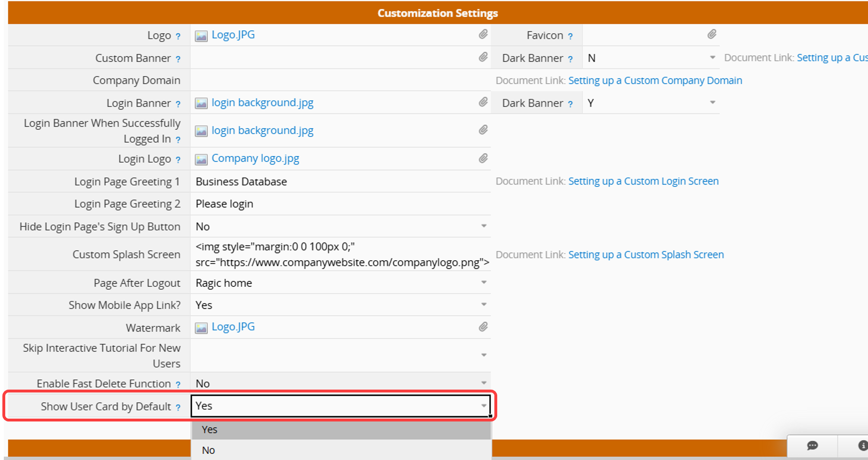Click the paperclip attach icon for Logo
Image resolution: width=868 pixels, height=460 pixels.
(483, 34)
